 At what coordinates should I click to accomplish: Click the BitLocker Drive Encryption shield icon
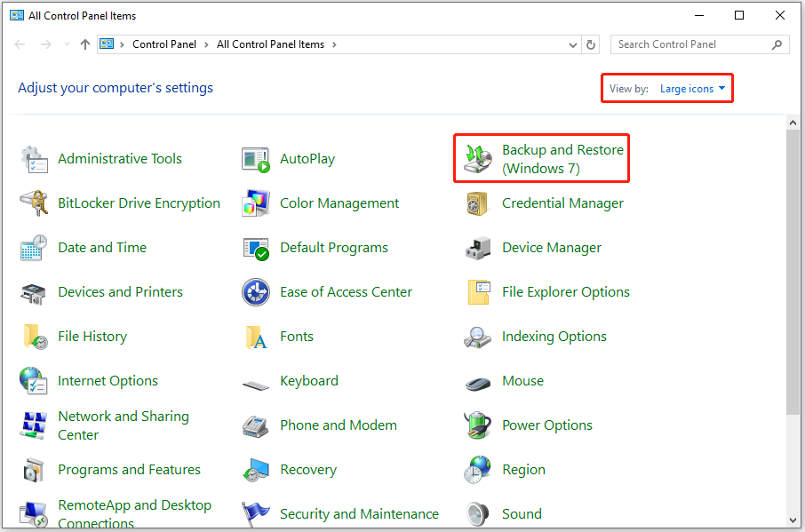[x=33, y=202]
